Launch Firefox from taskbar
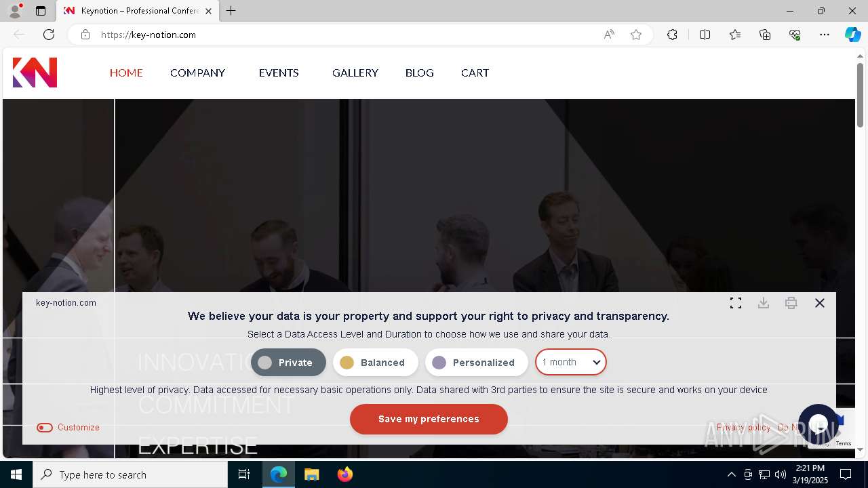The height and width of the screenshot is (488, 868). click(x=344, y=474)
